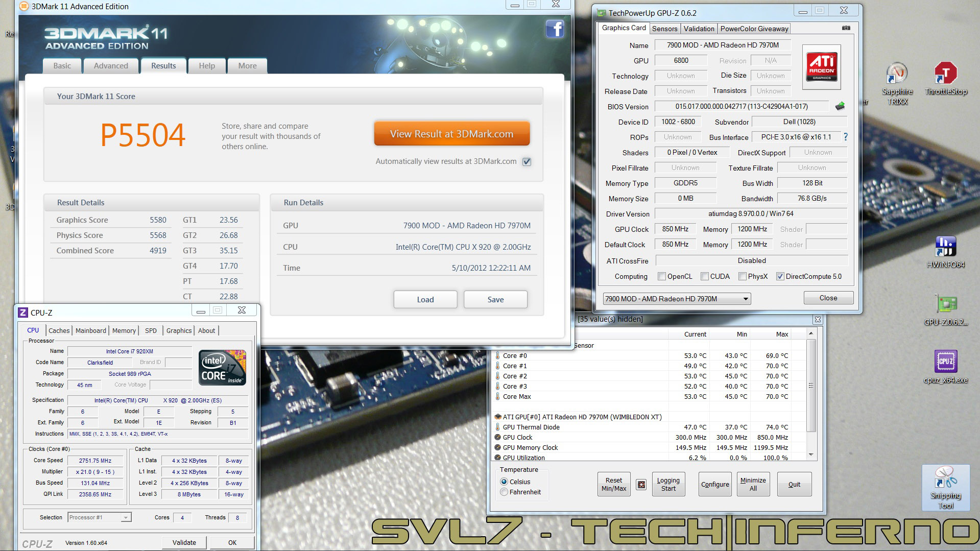The width and height of the screenshot is (980, 551).
Task: Open the GPU selection dropdown in GPU-Z
Action: (x=677, y=299)
